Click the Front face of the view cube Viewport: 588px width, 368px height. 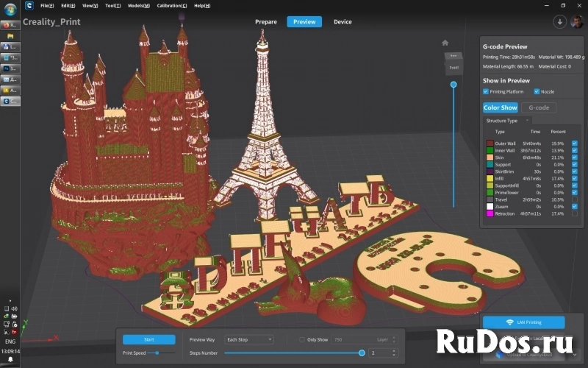click(x=454, y=68)
